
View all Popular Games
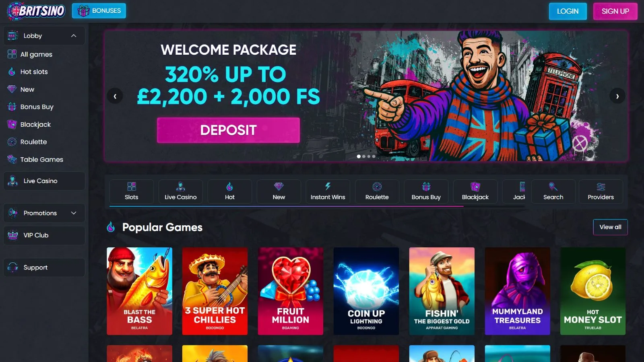pos(610,227)
